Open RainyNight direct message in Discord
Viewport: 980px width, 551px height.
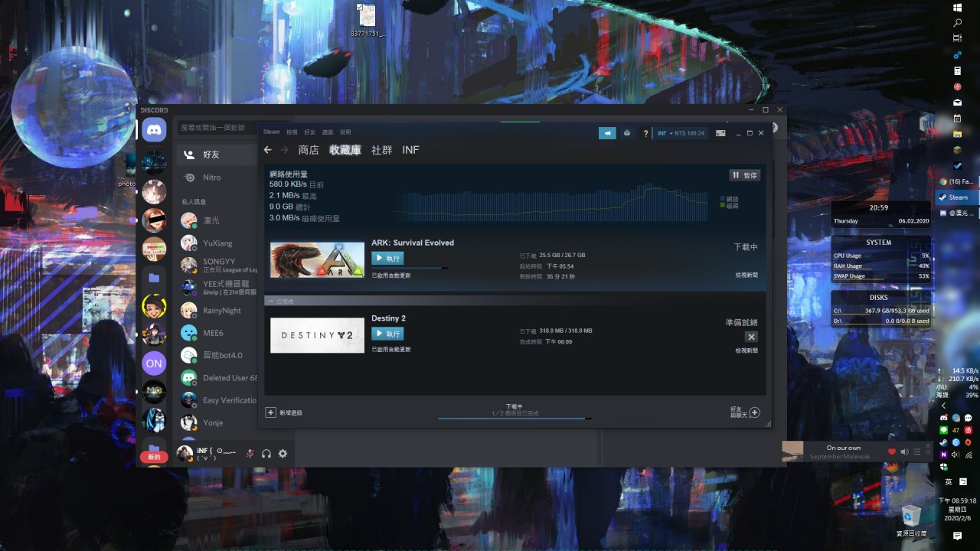coord(217,311)
